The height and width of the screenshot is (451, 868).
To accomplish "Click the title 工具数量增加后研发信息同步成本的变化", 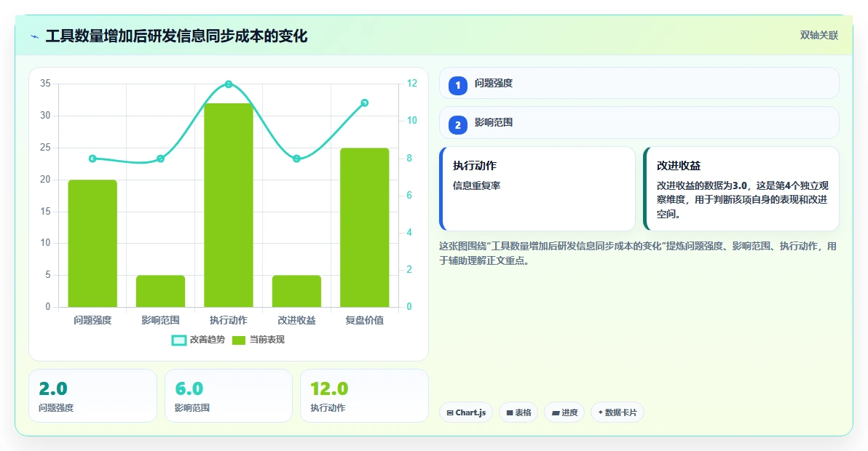I will pyautogui.click(x=176, y=36).
